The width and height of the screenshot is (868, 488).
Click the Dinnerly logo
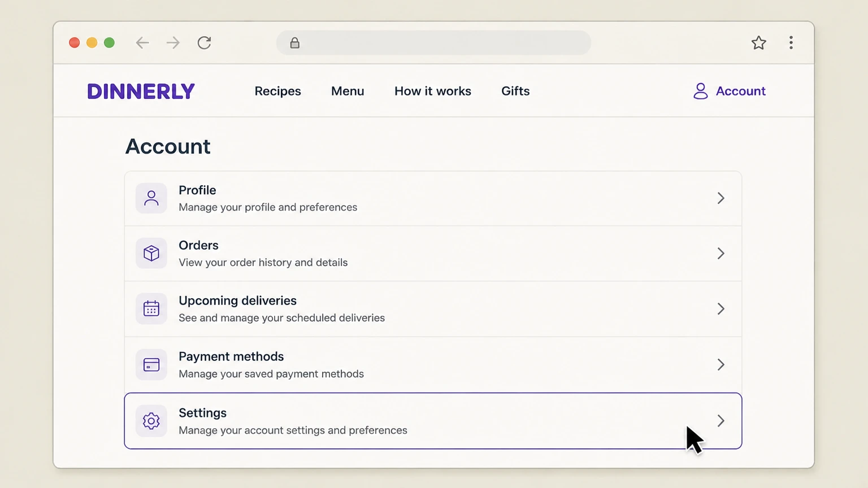click(x=141, y=91)
